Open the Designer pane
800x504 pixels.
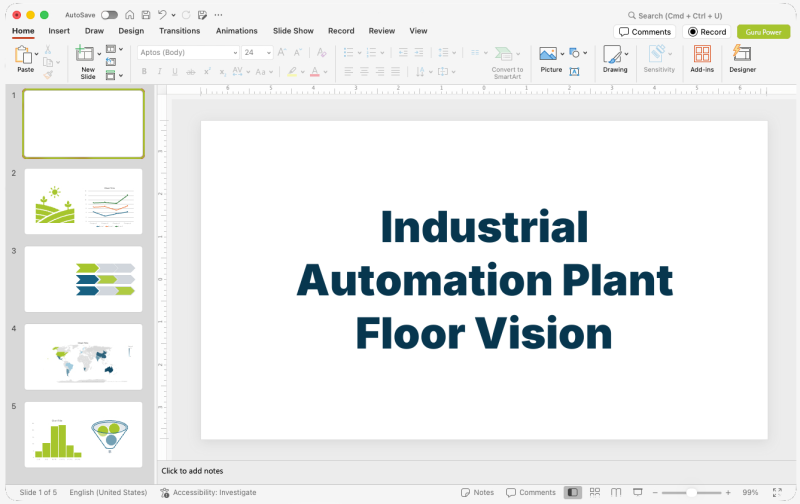pyautogui.click(x=742, y=59)
